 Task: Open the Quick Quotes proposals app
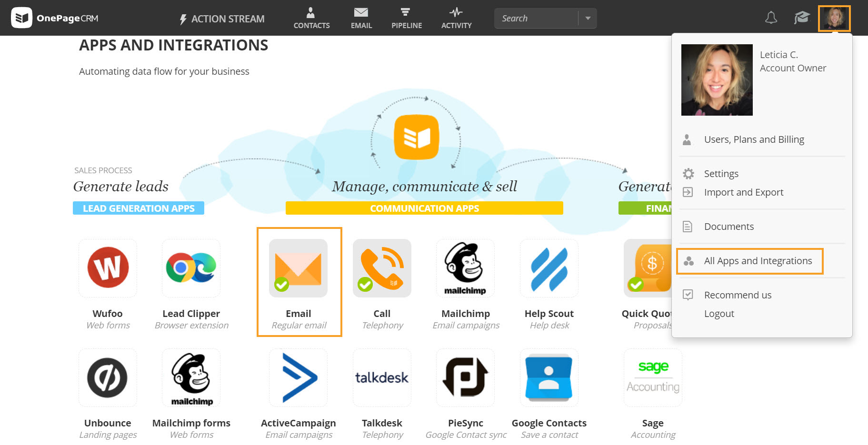648,268
